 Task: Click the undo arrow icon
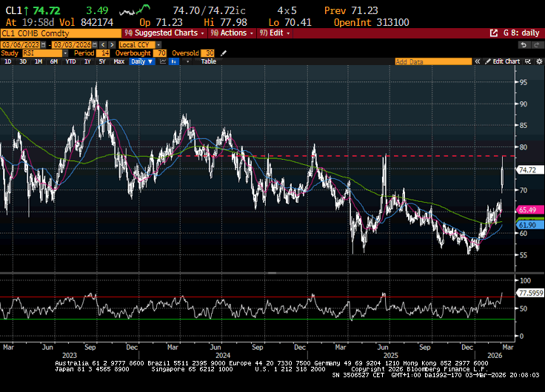[x=522, y=44]
